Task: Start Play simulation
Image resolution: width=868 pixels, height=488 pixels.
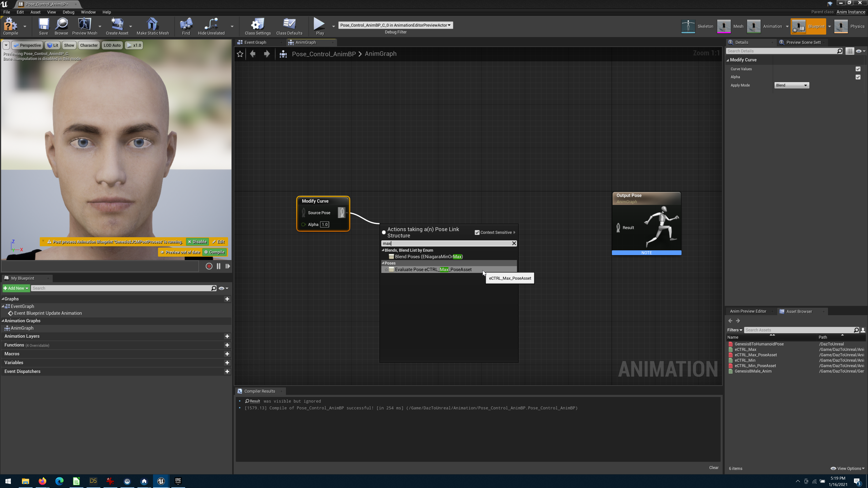Action: pos(320,26)
